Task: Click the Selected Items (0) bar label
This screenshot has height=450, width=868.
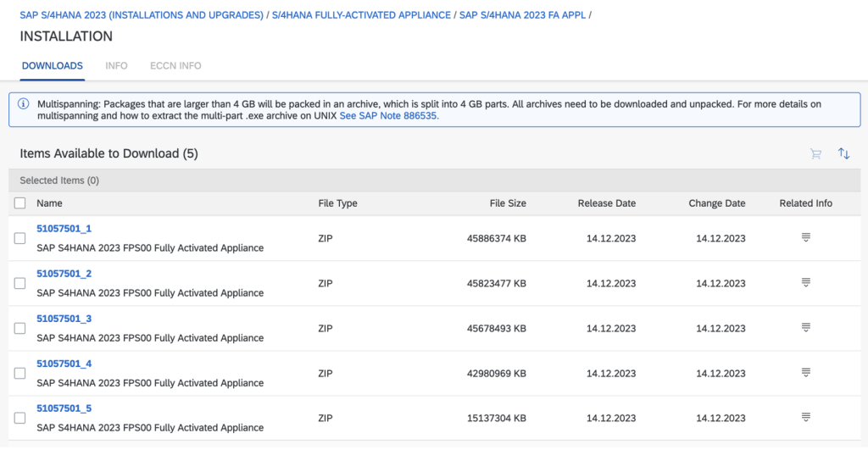Action: click(x=59, y=181)
